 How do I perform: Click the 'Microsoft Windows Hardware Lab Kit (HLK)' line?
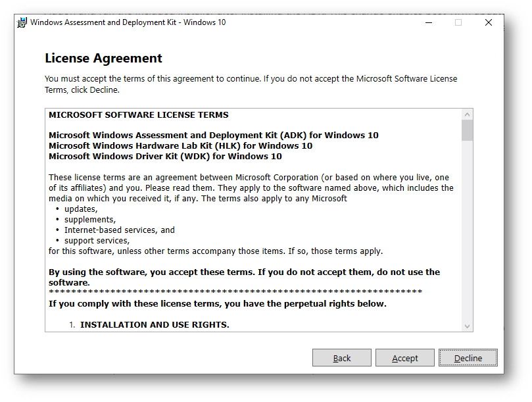(180, 145)
